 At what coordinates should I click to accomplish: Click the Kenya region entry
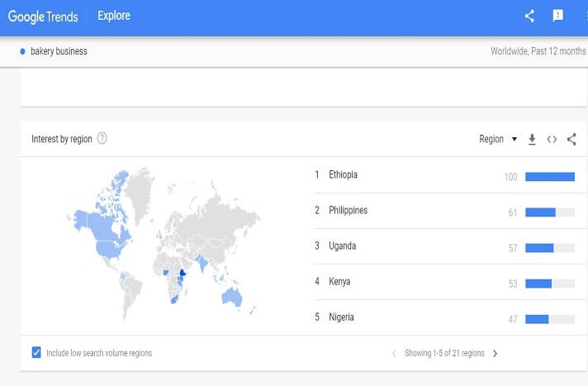click(x=339, y=282)
